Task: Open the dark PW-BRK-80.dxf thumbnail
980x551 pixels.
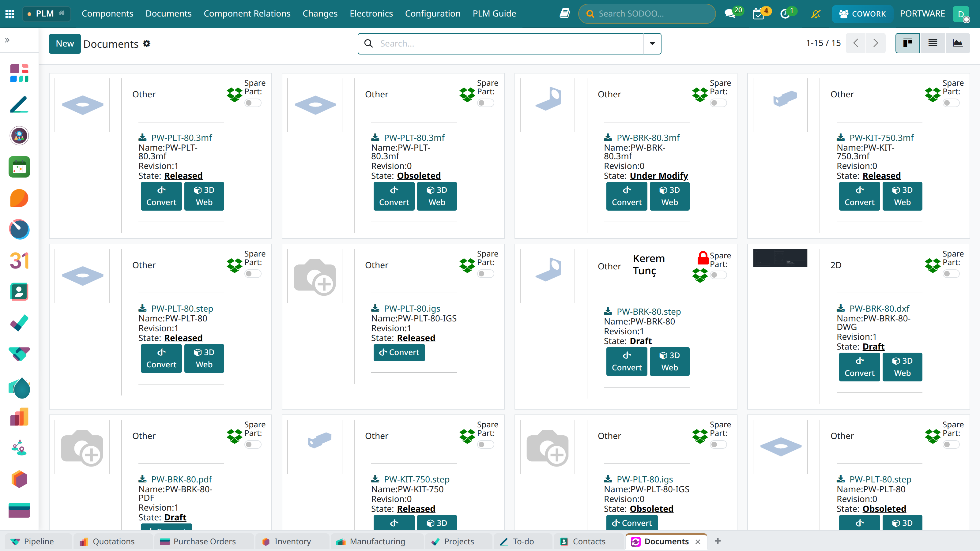Action: coord(780,258)
